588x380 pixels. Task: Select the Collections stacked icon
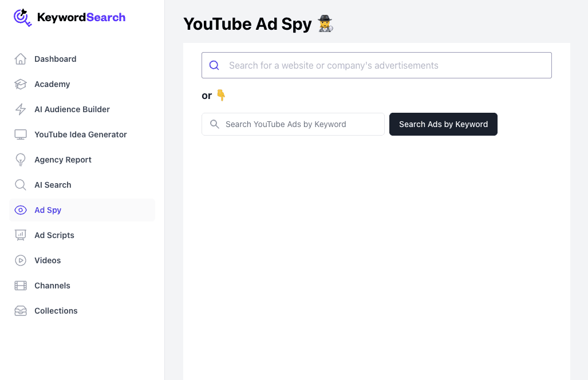pyautogui.click(x=21, y=311)
